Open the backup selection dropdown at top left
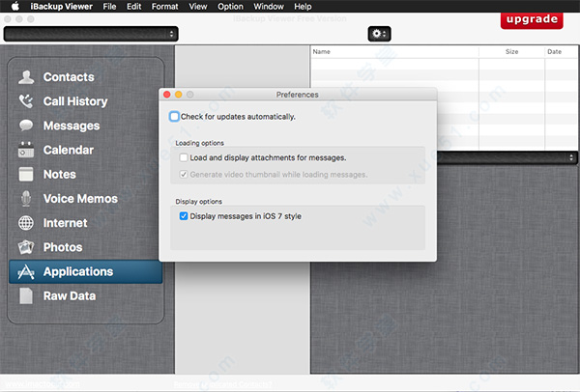This screenshot has width=580, height=392. pos(91,34)
